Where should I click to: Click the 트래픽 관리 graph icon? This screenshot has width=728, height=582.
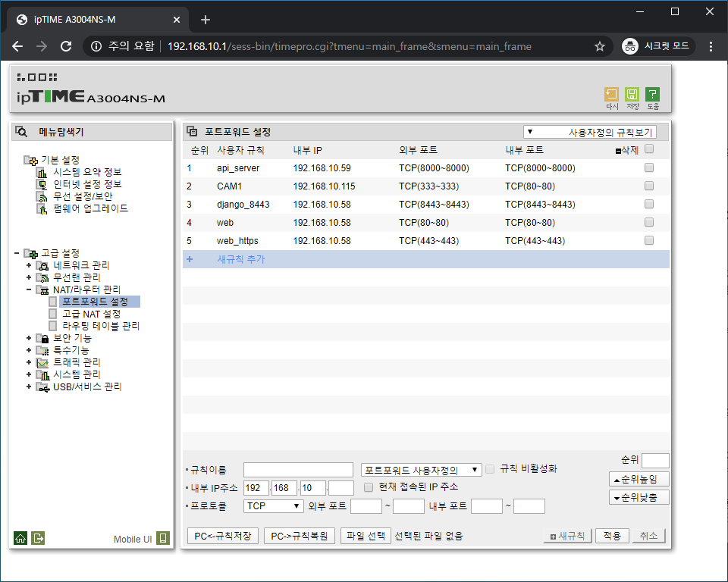click(x=42, y=362)
